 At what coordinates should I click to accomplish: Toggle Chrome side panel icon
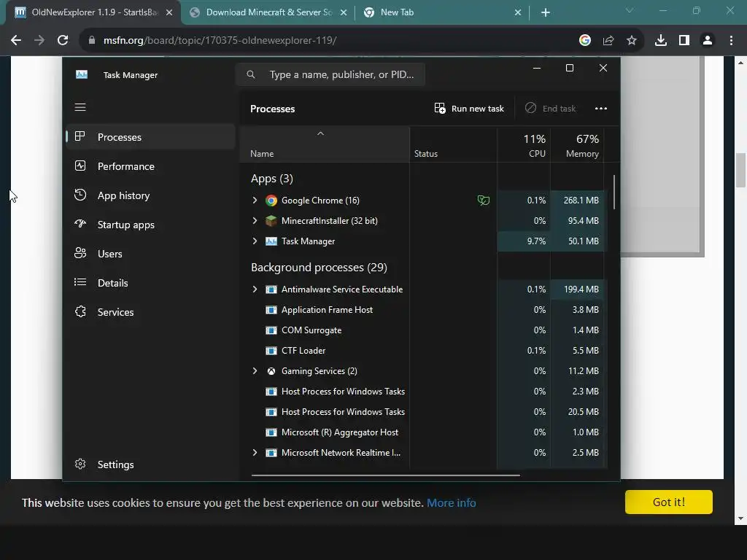(684, 41)
